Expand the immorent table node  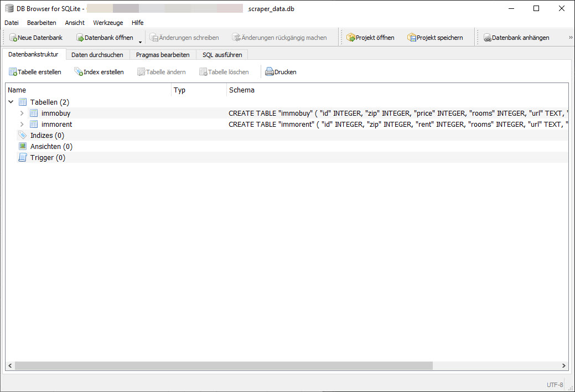pos(22,125)
